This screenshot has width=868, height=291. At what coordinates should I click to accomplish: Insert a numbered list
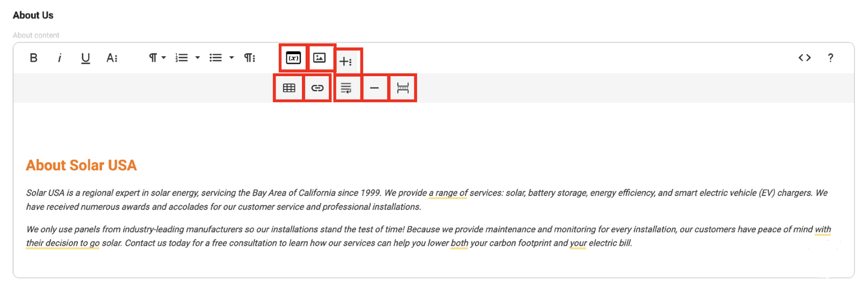tap(182, 58)
